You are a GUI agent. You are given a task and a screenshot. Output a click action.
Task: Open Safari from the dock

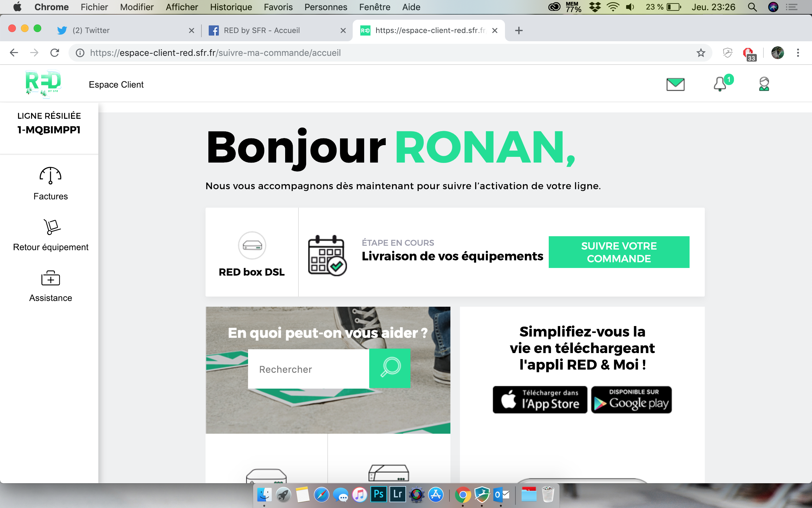(x=321, y=495)
